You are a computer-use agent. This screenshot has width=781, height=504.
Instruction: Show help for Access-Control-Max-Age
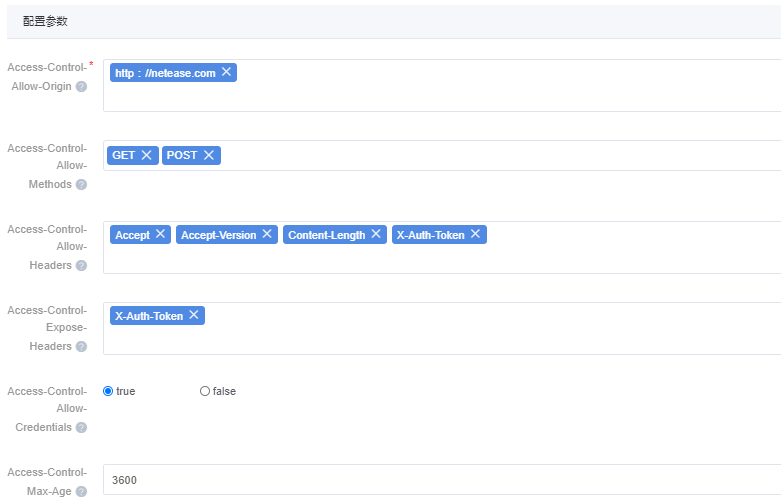(81, 491)
